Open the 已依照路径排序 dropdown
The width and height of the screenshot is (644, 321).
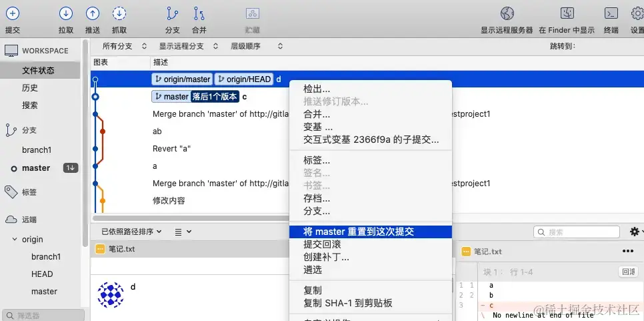pyautogui.click(x=131, y=232)
